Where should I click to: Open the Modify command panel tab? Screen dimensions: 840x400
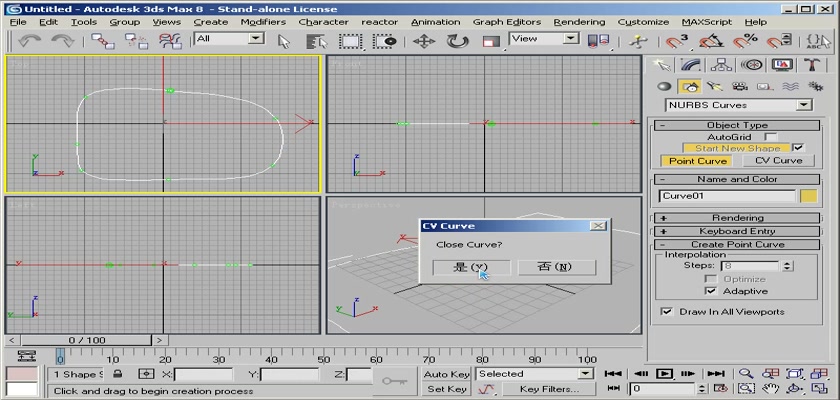(x=691, y=65)
